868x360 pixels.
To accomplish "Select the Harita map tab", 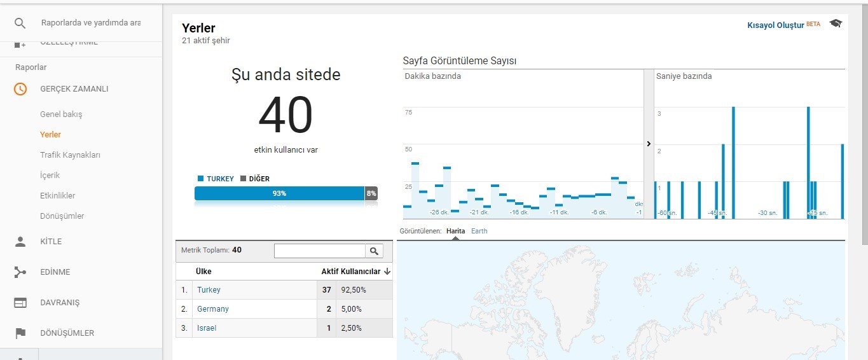I will pyautogui.click(x=455, y=231).
